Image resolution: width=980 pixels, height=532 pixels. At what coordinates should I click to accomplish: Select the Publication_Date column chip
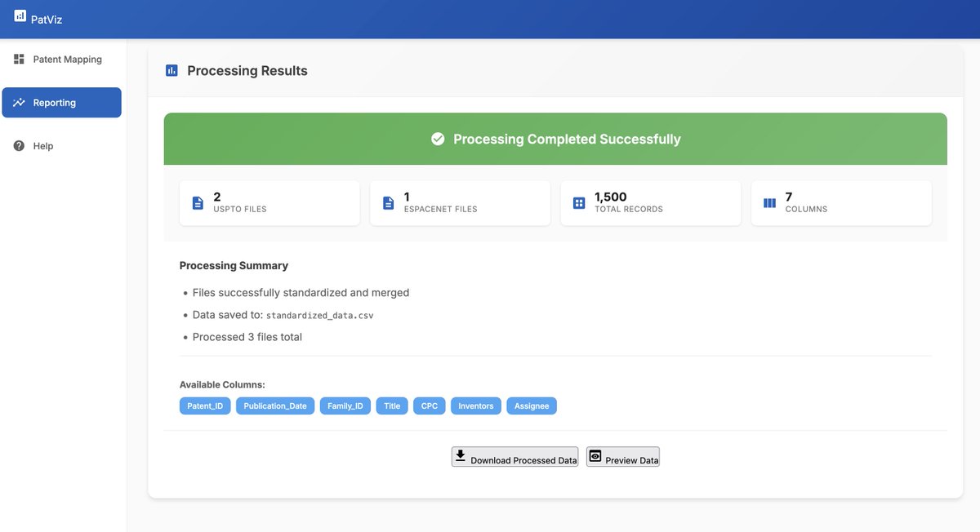pyautogui.click(x=275, y=406)
